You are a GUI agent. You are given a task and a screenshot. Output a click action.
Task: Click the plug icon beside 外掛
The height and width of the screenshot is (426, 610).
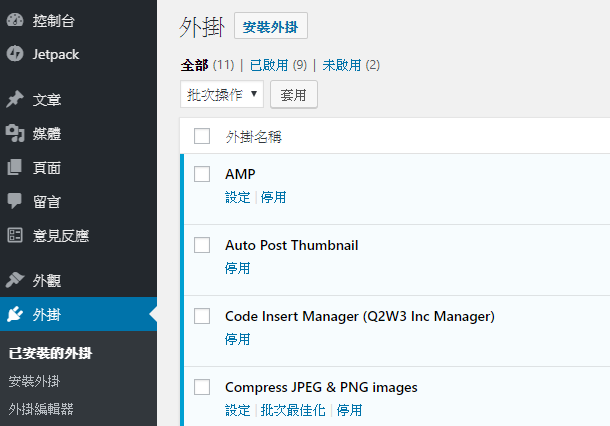(15, 314)
